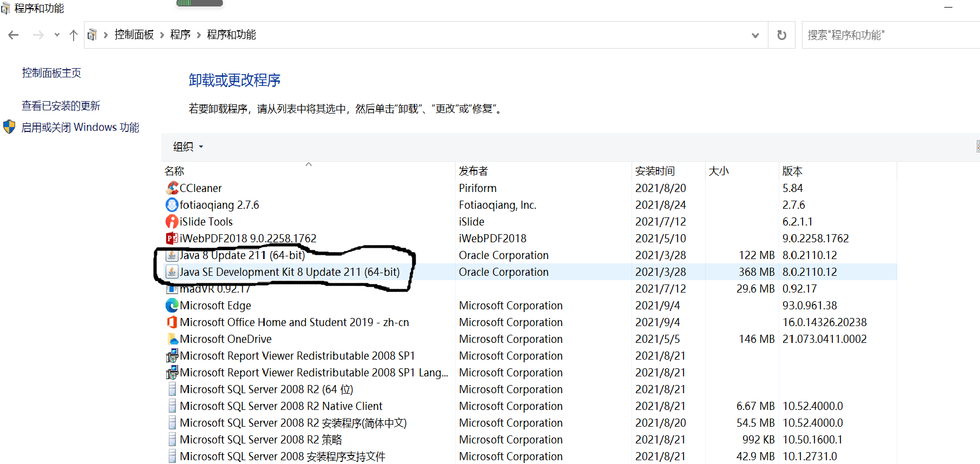
Task: Click the Piriform publisher cell
Action: pyautogui.click(x=478, y=188)
